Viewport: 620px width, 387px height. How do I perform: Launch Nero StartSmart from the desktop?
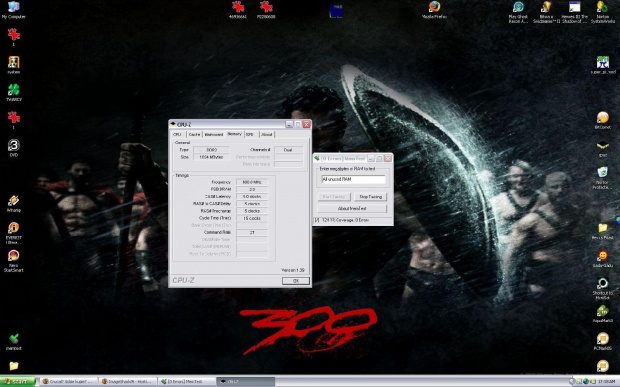pyautogui.click(x=13, y=261)
